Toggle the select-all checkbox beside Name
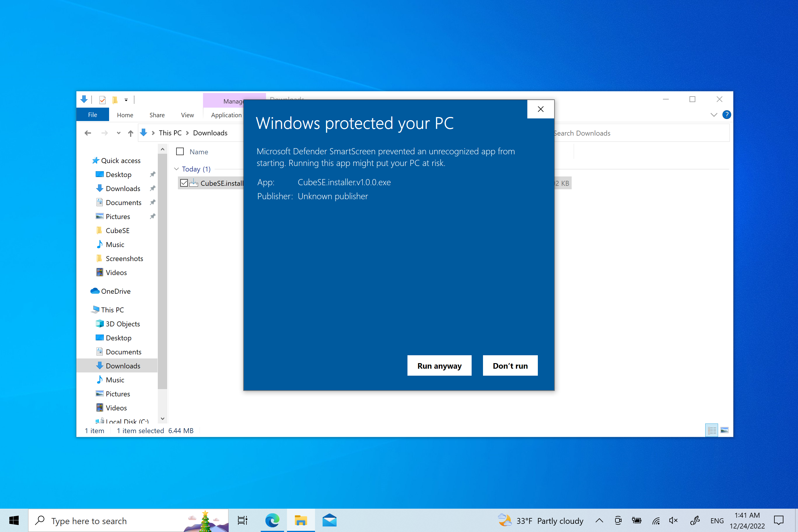The image size is (798, 532). [180, 152]
